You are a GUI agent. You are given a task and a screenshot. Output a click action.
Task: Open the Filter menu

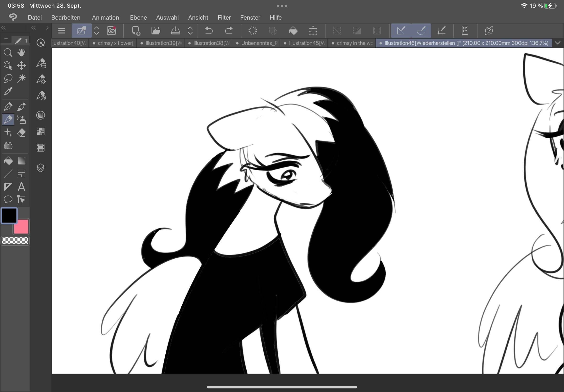coord(224,17)
